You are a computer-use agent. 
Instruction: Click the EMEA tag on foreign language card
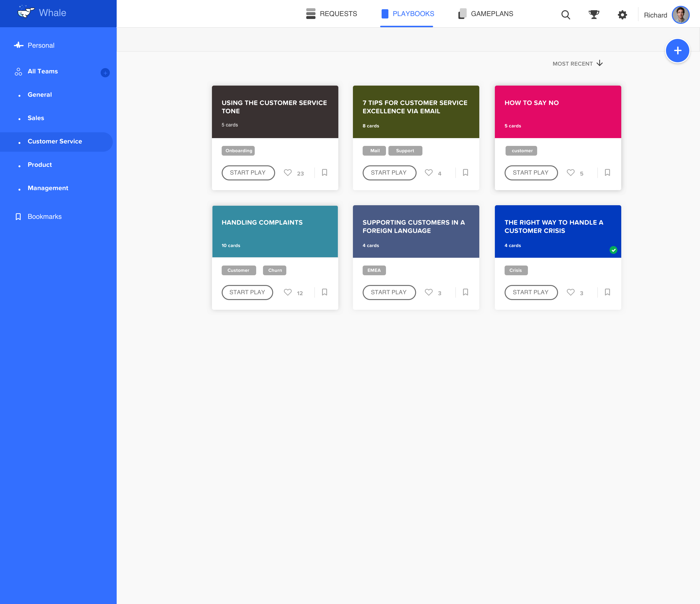click(374, 270)
